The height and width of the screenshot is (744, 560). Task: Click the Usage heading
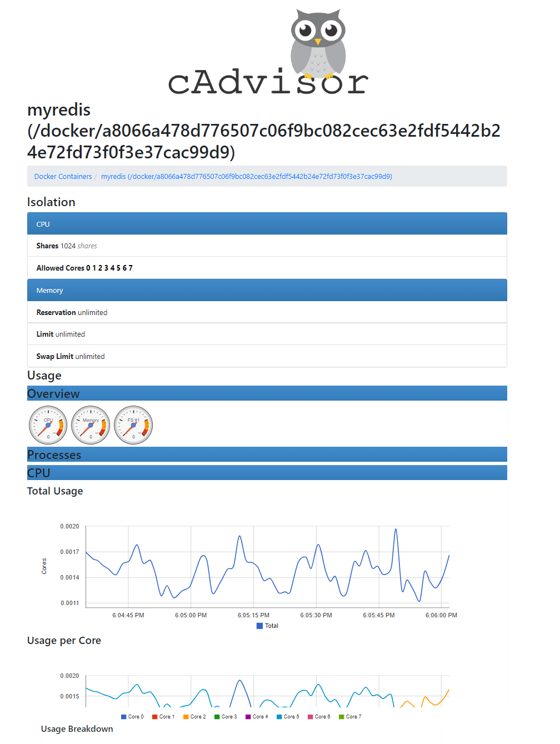44,376
